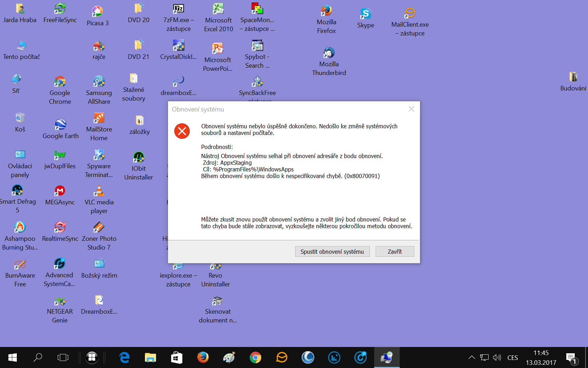Screen dimensions: 588x368
Task: Click the 'Zavřít' button in the dialog
Action: click(395, 251)
